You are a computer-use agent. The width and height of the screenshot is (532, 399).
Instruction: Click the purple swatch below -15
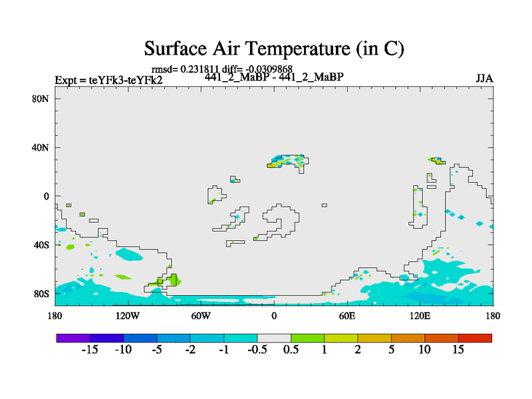tap(73, 338)
